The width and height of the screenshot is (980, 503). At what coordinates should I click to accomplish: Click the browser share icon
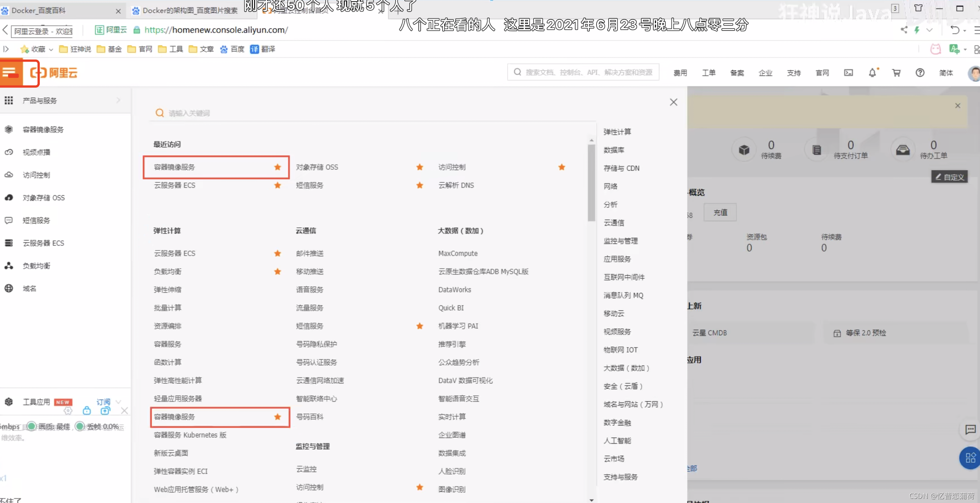pos(904,30)
